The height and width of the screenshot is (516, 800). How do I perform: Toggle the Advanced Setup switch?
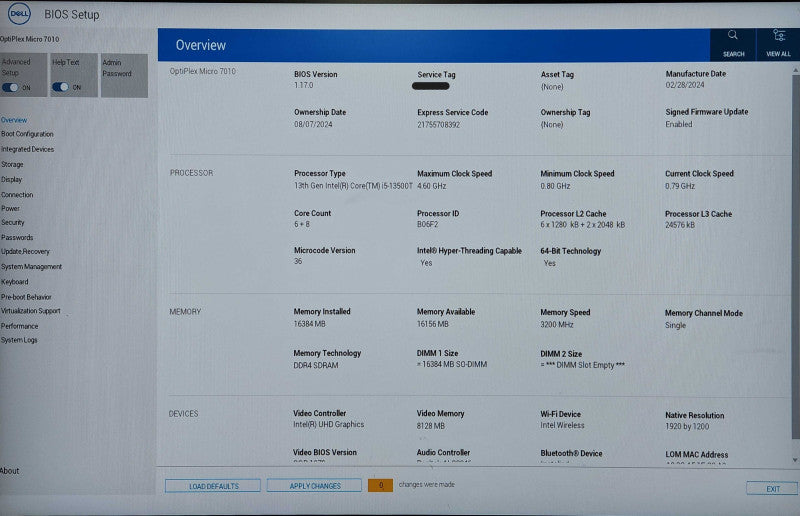pyautogui.click(x=10, y=87)
